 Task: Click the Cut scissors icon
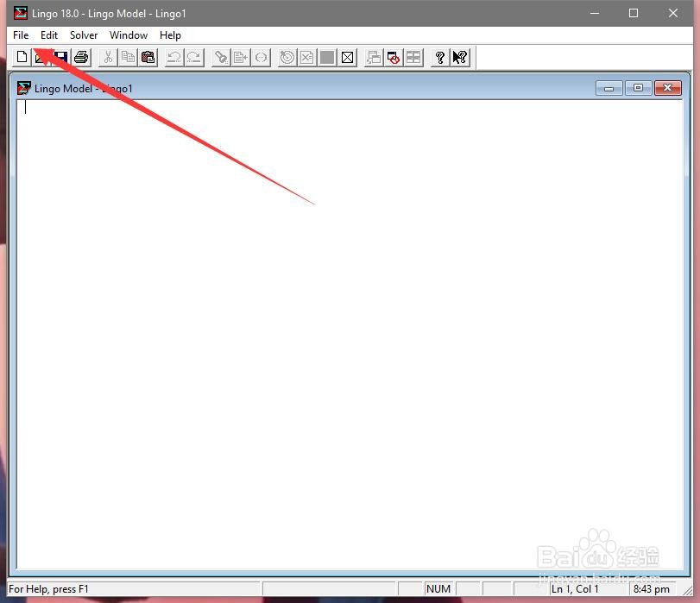tap(108, 57)
